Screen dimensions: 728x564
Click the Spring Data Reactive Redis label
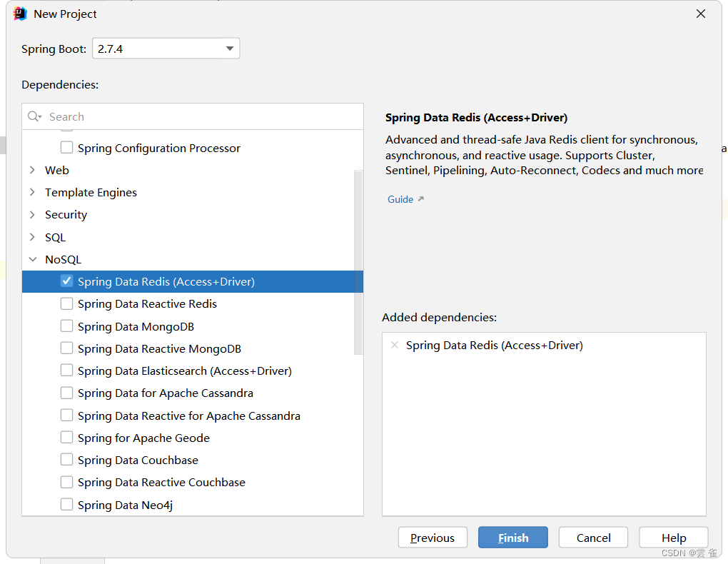[147, 304]
